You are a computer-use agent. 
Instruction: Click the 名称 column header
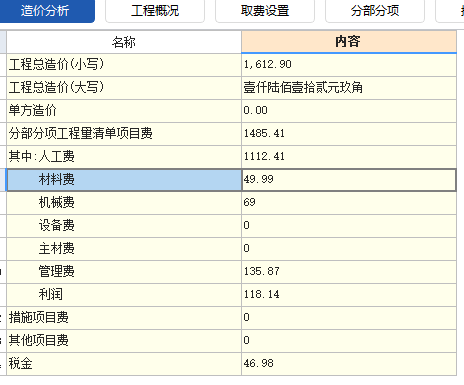tap(124, 42)
